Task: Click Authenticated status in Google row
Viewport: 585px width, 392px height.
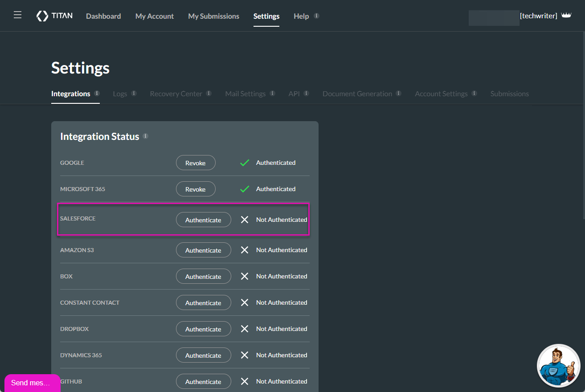Action: (x=276, y=163)
